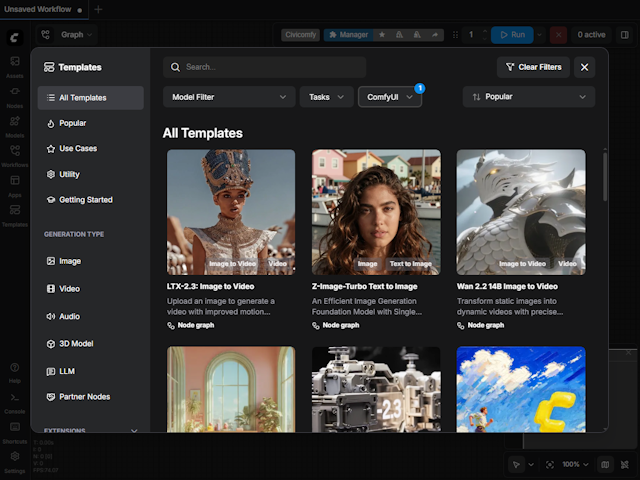
Task: Open the Shortcuts sidebar icon
Action: 15,433
